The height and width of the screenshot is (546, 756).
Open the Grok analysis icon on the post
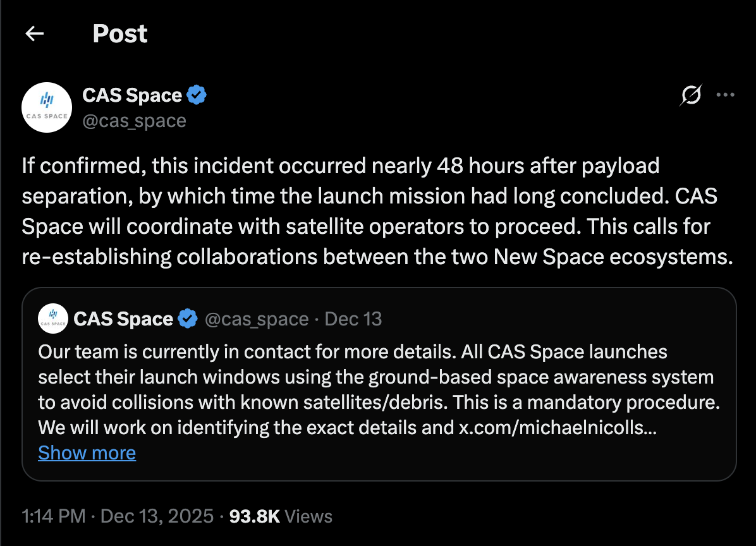690,95
